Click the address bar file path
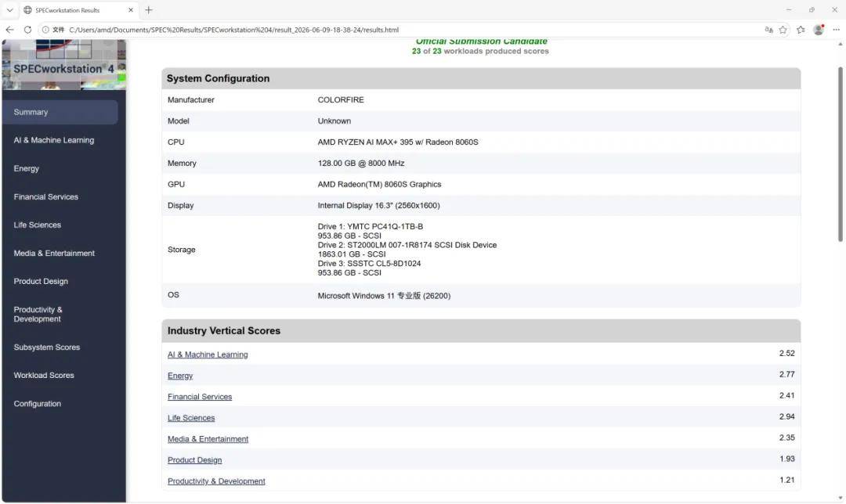The image size is (846, 504). [233, 30]
